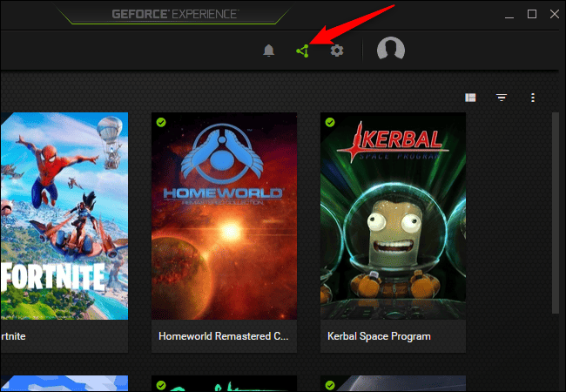566x392 pixels.
Task: Click the Kerbal Space Program title text
Action: coord(379,336)
